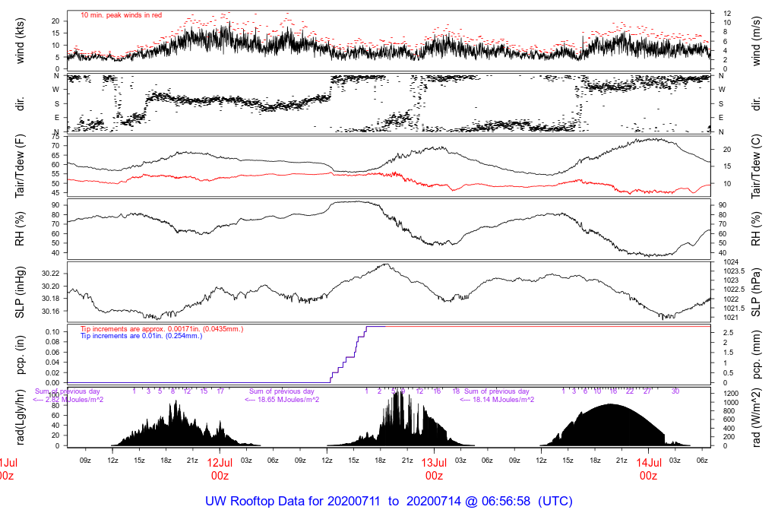This screenshot has height=532, width=778.
Task: Click the '1024' hPa tick value
Action: click(x=732, y=262)
